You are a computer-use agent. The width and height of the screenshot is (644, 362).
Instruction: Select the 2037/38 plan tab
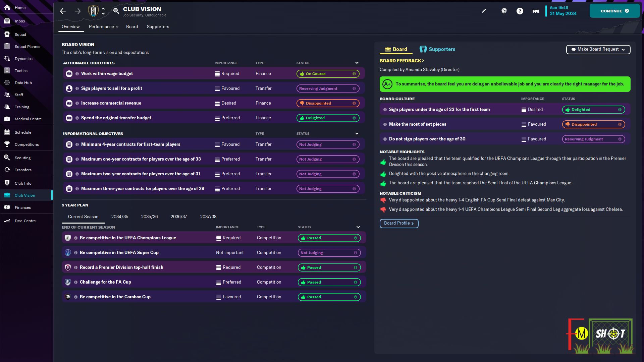coord(208,217)
